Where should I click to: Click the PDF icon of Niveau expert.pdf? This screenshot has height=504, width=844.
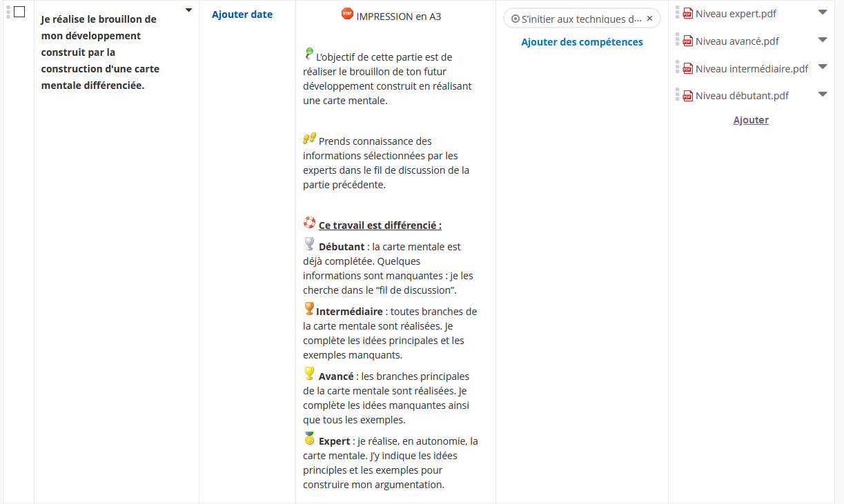pos(687,13)
